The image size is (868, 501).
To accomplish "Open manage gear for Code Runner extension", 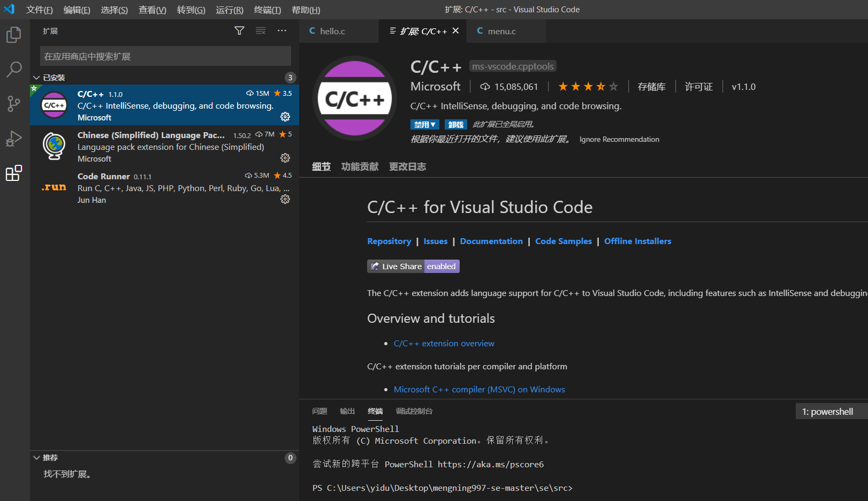I will click(x=285, y=199).
